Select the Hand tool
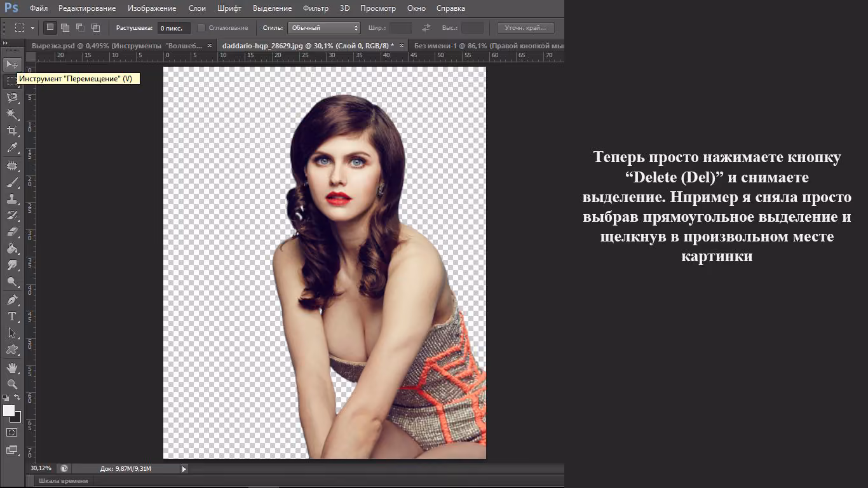868x488 pixels. [x=12, y=367]
